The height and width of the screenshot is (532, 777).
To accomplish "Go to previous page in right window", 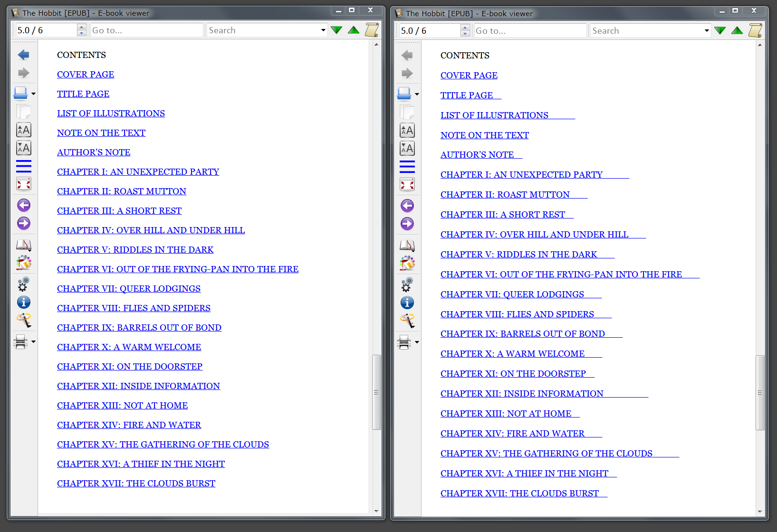I will coord(407,206).
